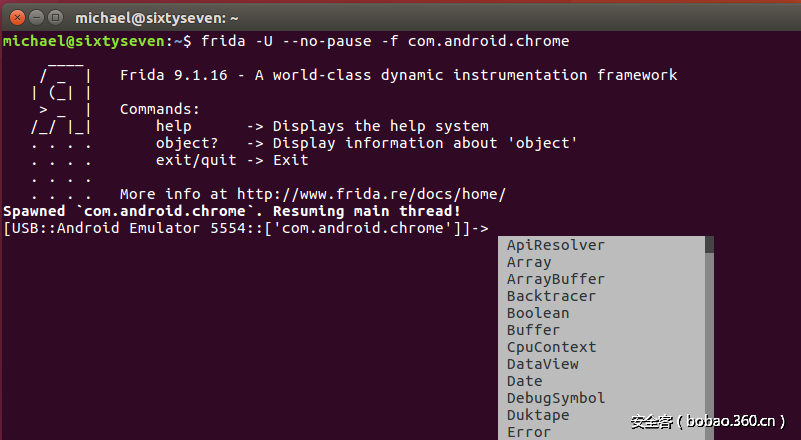
Task: Maximize the terminal window
Action: pyautogui.click(x=54, y=17)
